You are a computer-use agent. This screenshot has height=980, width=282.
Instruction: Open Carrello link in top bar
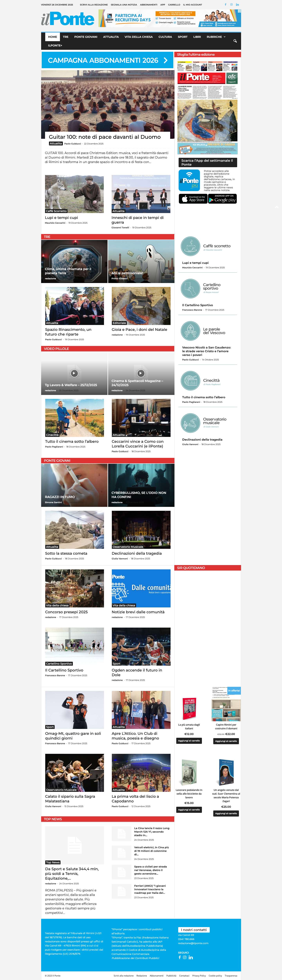(174, 5)
